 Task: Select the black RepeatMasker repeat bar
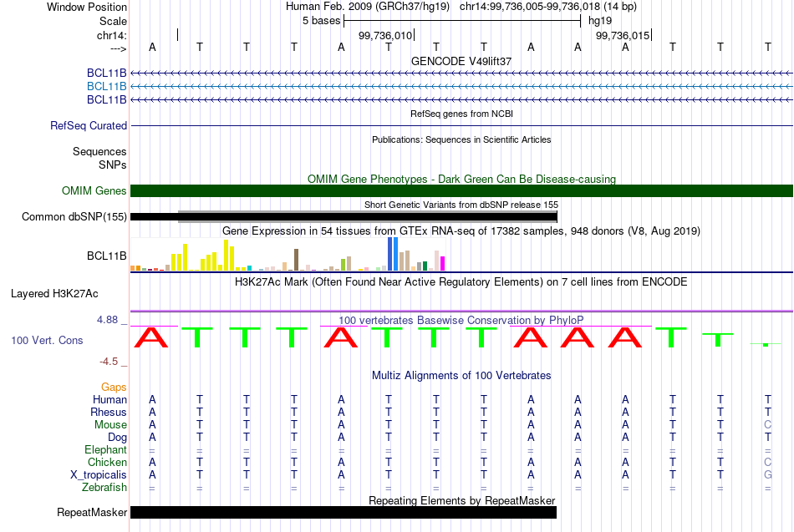coord(344,512)
